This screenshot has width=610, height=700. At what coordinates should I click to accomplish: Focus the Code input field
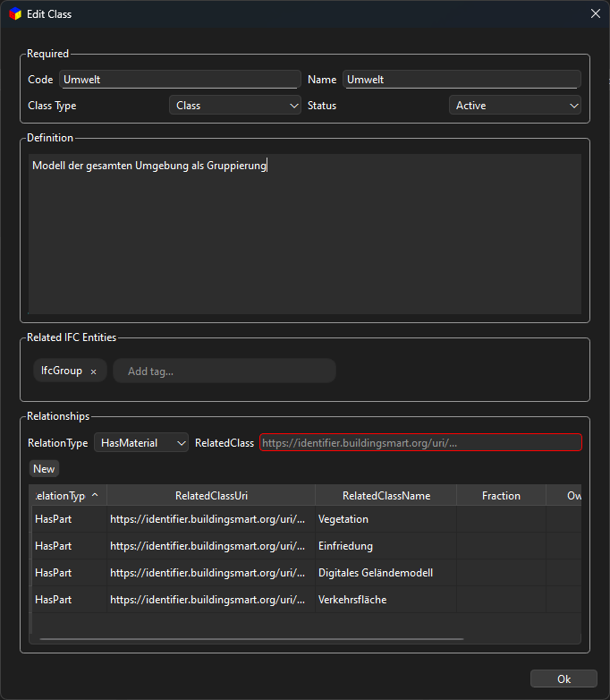(179, 80)
